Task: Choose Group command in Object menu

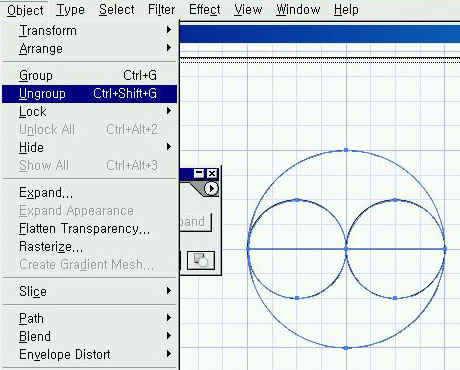Action: 89,76
